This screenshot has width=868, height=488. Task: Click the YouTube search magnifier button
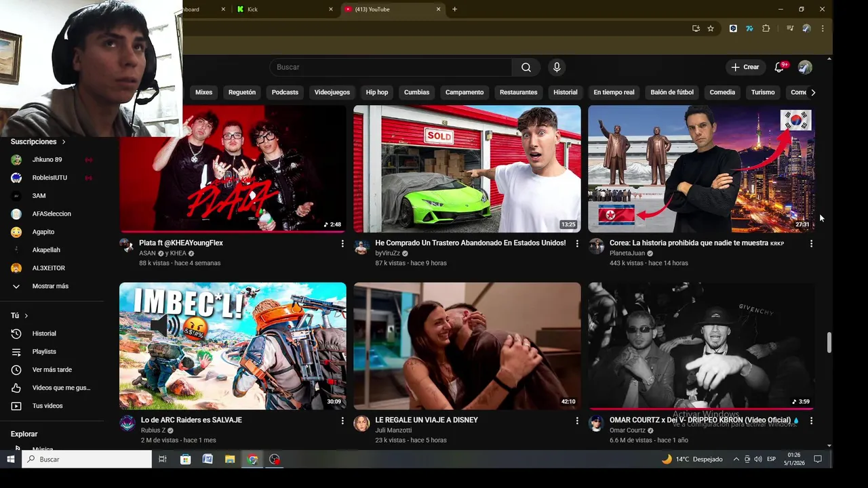[x=526, y=67]
